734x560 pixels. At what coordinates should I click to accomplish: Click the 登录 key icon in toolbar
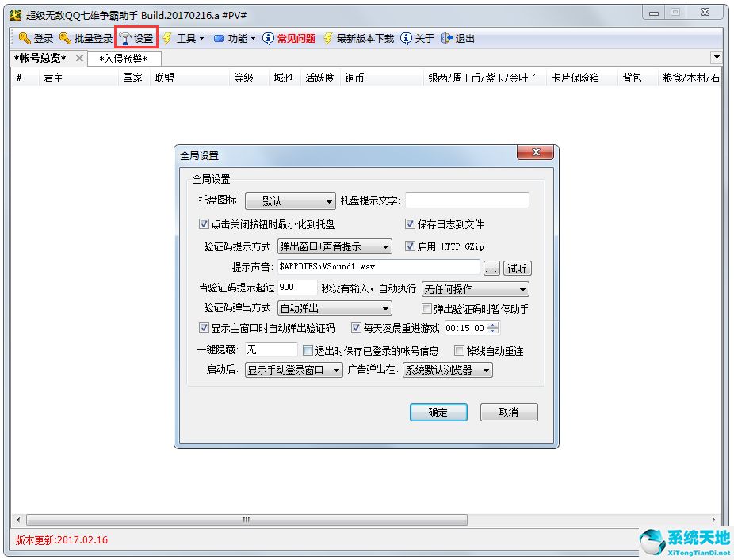[24, 38]
